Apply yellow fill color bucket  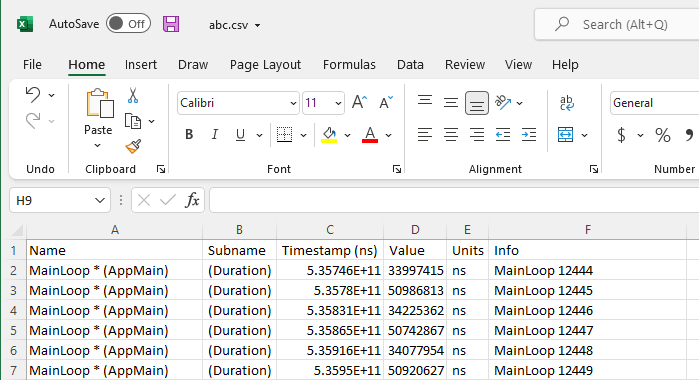click(329, 134)
